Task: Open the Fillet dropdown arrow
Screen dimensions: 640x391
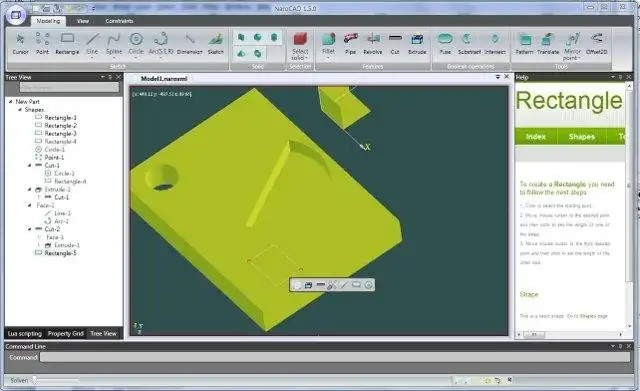Action: tap(329, 58)
